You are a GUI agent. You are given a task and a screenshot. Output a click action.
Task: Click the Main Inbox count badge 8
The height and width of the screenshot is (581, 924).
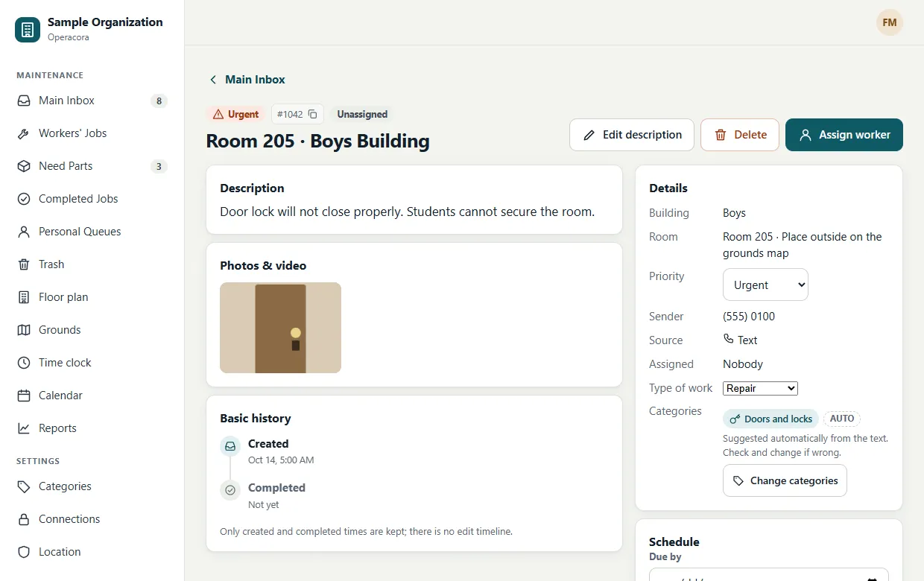159,101
